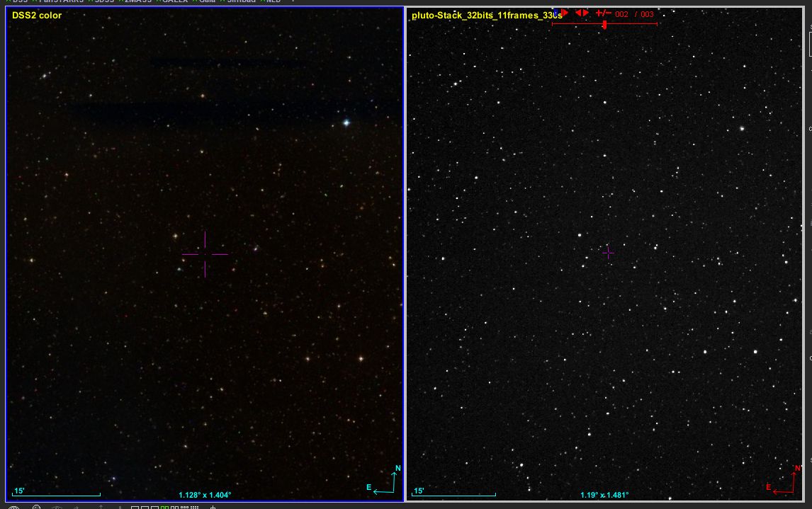Click the red +/- blink speed control
812x509 pixels.
click(x=603, y=13)
